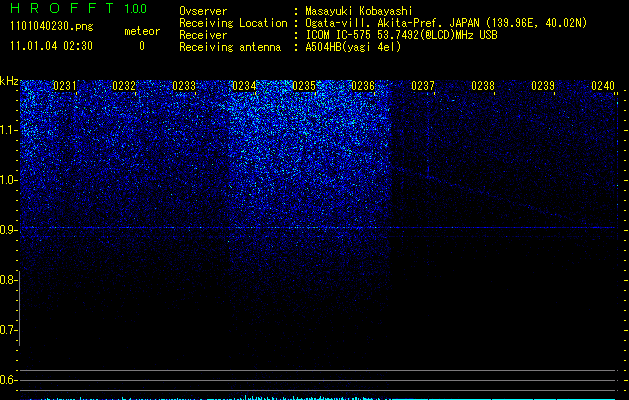The height and width of the screenshot is (400, 629).
Task: Click the meteor count value 0
Action: pyautogui.click(x=142, y=46)
